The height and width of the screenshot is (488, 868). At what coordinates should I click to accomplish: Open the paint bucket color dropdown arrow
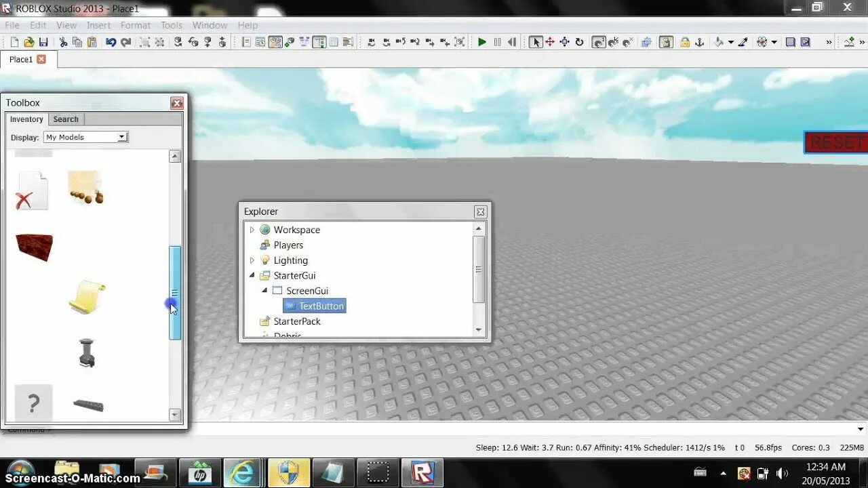(x=730, y=42)
